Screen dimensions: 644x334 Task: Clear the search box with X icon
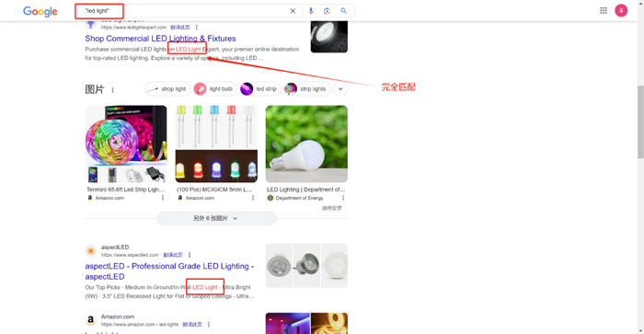(x=293, y=11)
